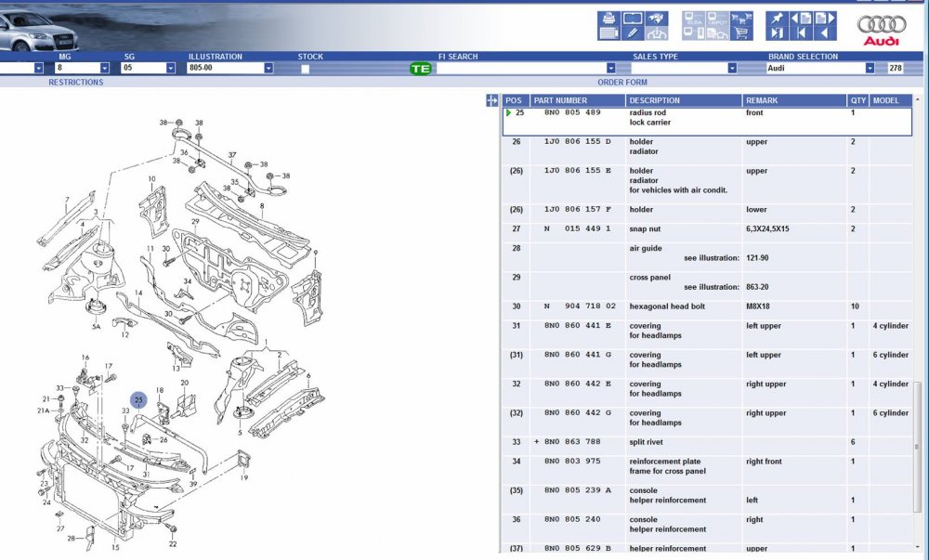Expand the MG dropdown
The width and height of the screenshot is (929, 560).
coord(105,68)
